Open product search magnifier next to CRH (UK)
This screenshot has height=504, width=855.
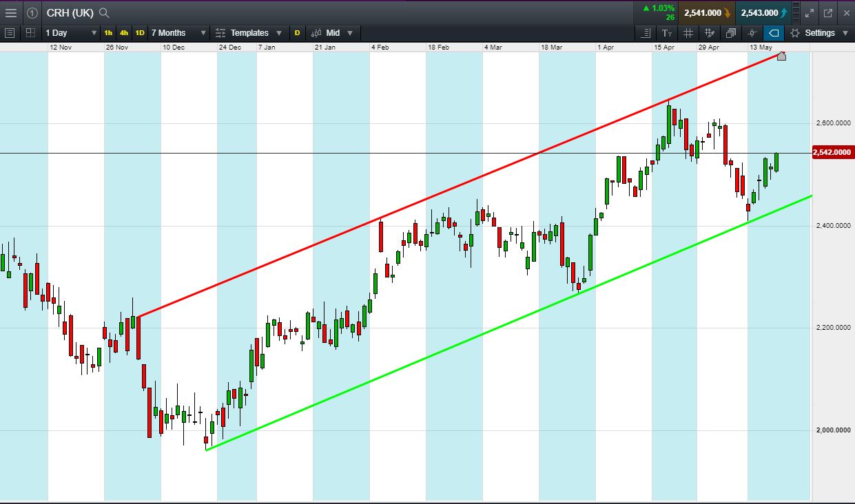pyautogui.click(x=104, y=12)
